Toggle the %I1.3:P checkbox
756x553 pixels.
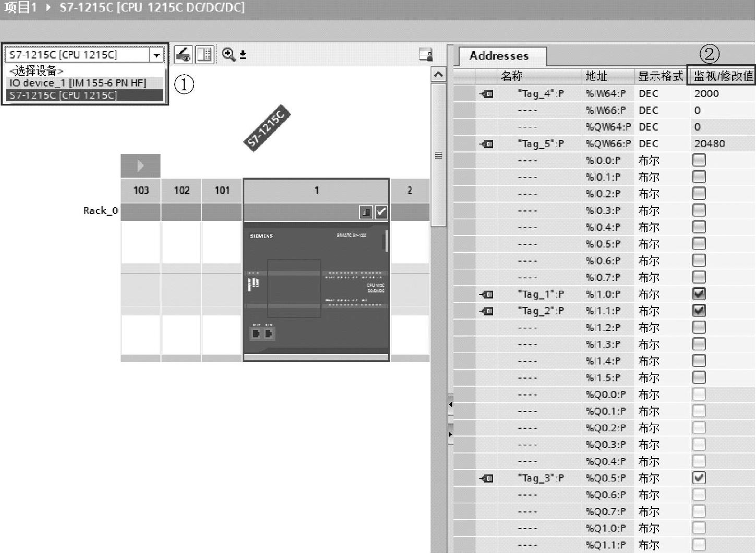[x=699, y=344]
